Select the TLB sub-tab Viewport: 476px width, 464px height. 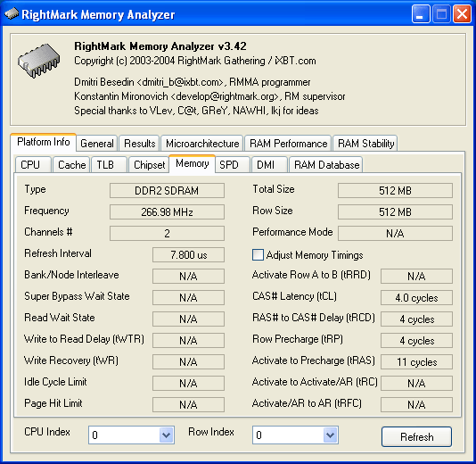pyautogui.click(x=109, y=165)
